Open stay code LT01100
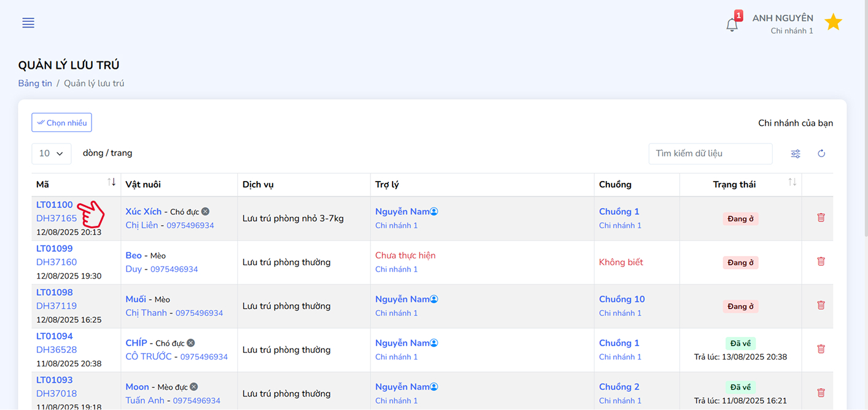868x410 pixels. 54,205
